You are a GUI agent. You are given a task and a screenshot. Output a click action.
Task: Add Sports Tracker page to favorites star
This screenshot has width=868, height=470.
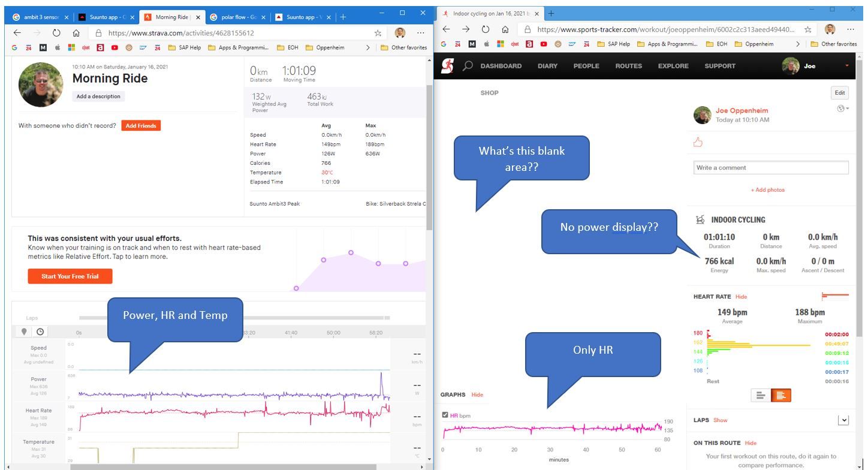click(x=807, y=29)
